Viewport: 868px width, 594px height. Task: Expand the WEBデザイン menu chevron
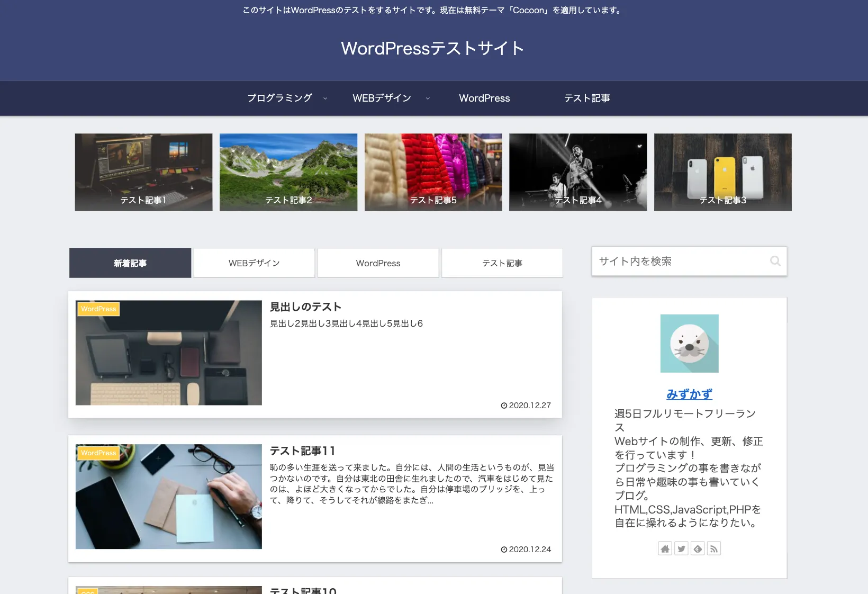(x=428, y=98)
